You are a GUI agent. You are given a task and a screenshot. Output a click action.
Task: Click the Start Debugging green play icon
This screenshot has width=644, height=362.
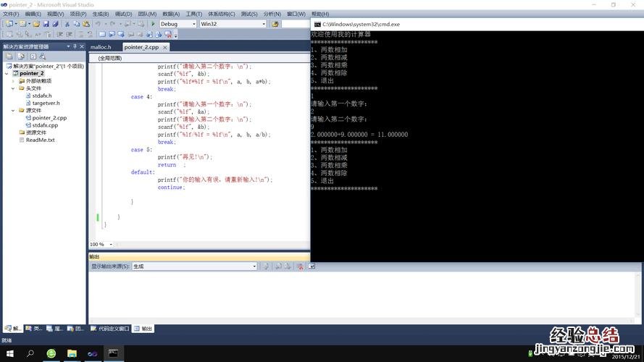(153, 24)
